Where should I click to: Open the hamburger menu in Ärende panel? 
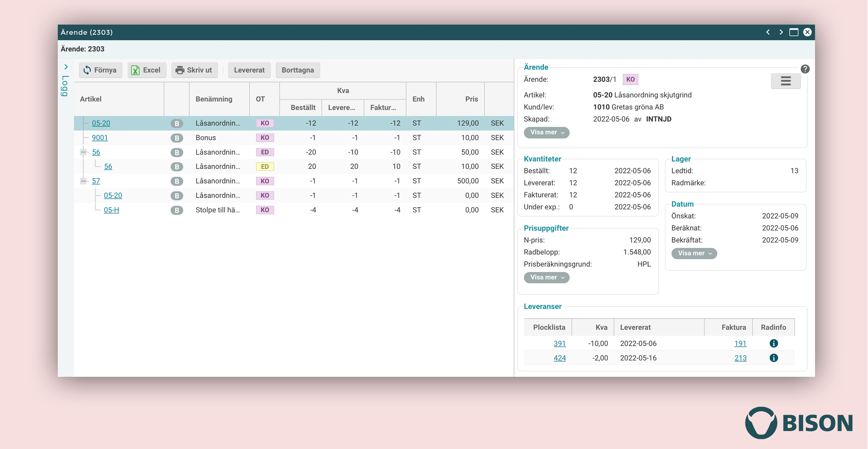785,81
